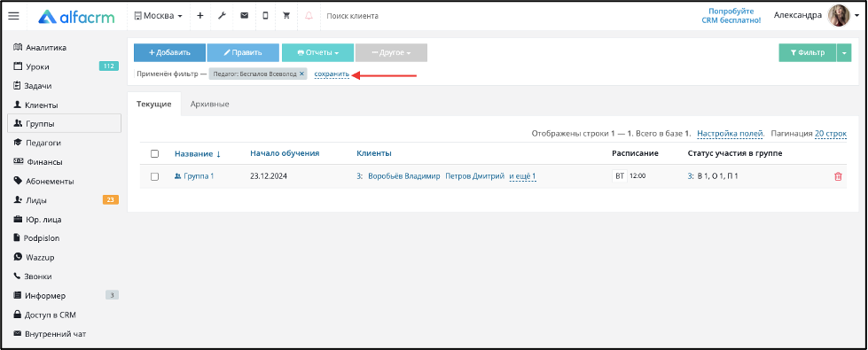This screenshot has height=350, width=868.
Task: Remove the Педагог: Беспалов Всеволод filter tag
Action: click(x=301, y=74)
